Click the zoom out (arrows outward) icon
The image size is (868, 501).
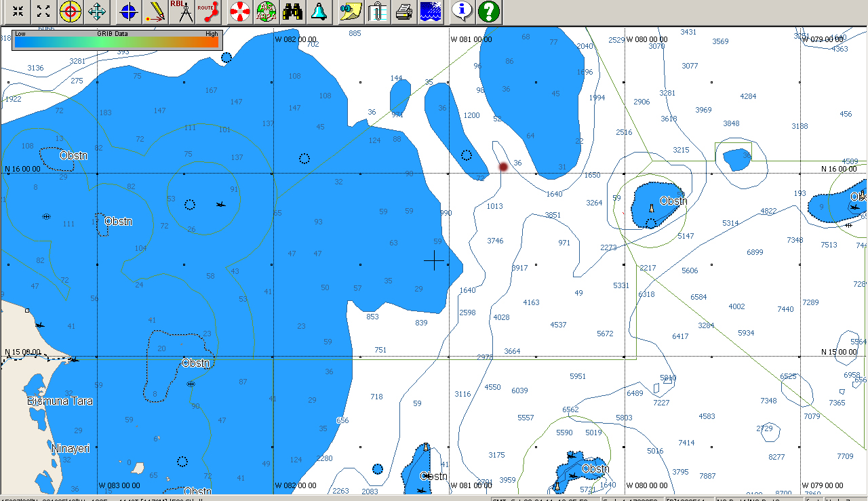pyautogui.click(x=43, y=12)
